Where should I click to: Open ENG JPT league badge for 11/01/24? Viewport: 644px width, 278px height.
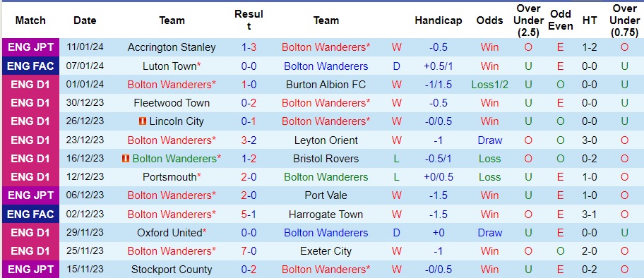(30, 47)
